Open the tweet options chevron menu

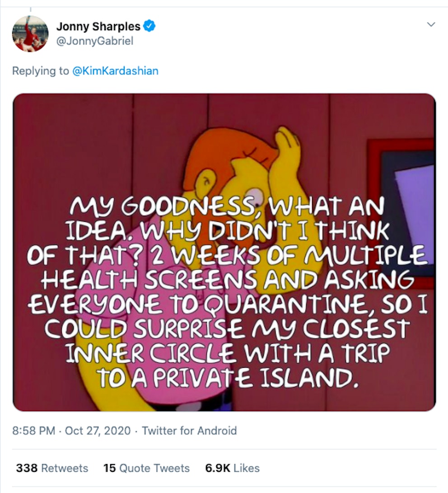tap(431, 24)
